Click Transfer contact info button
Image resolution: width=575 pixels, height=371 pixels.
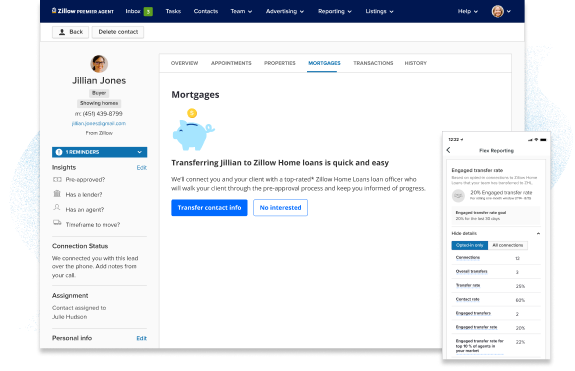point(209,207)
